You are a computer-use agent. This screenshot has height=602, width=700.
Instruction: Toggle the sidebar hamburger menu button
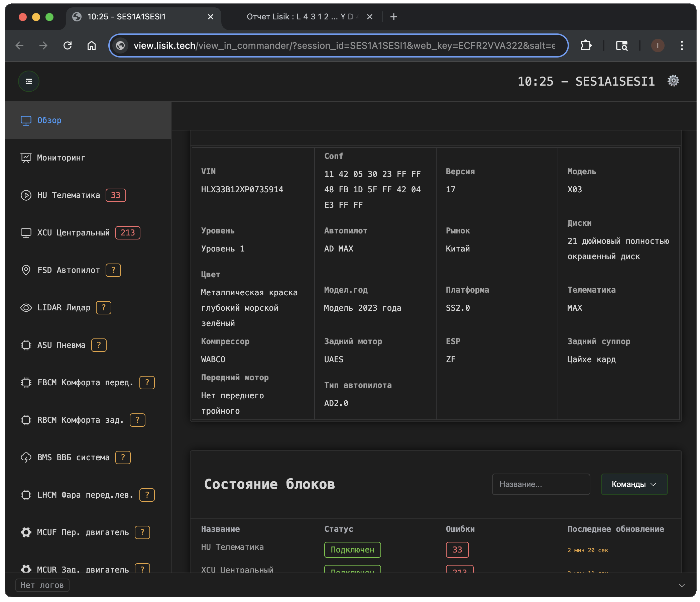coord(29,81)
